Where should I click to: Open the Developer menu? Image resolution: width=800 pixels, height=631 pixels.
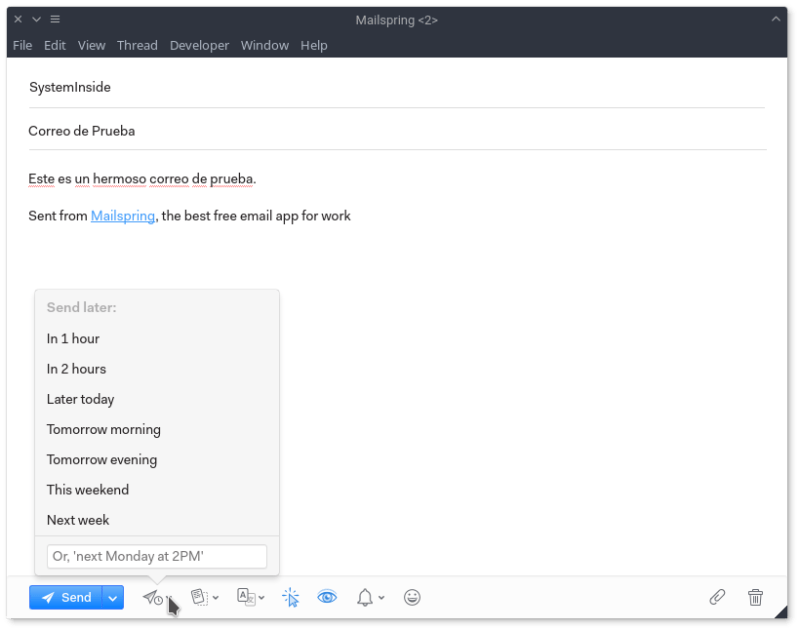coord(199,45)
